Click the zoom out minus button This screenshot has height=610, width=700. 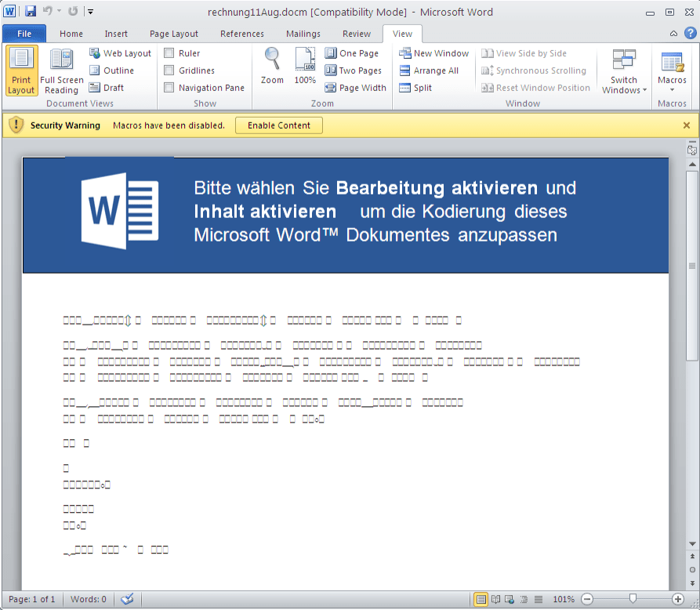[587, 599]
